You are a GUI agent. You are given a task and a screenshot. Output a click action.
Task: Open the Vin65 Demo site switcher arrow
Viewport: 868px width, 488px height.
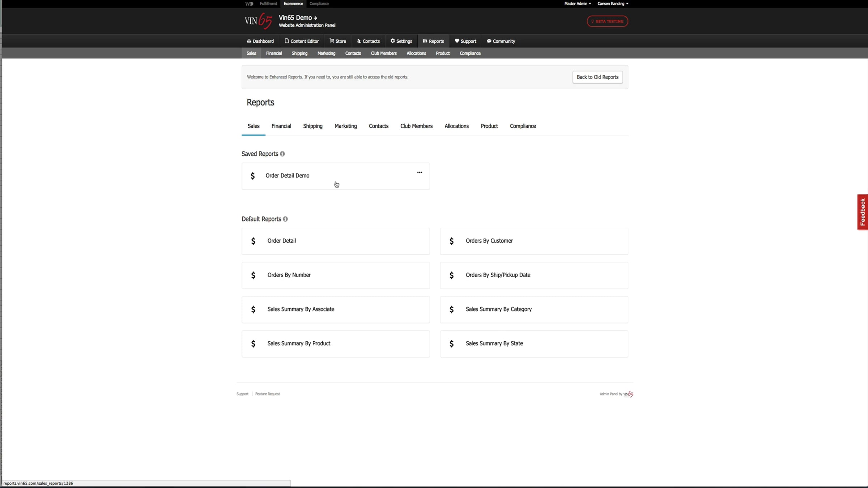(x=315, y=18)
